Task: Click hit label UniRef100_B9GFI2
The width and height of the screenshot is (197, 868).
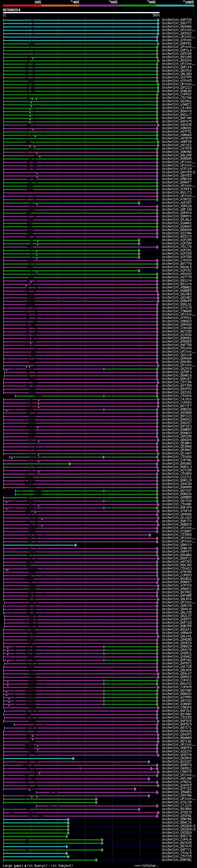Action: tap(177, 558)
